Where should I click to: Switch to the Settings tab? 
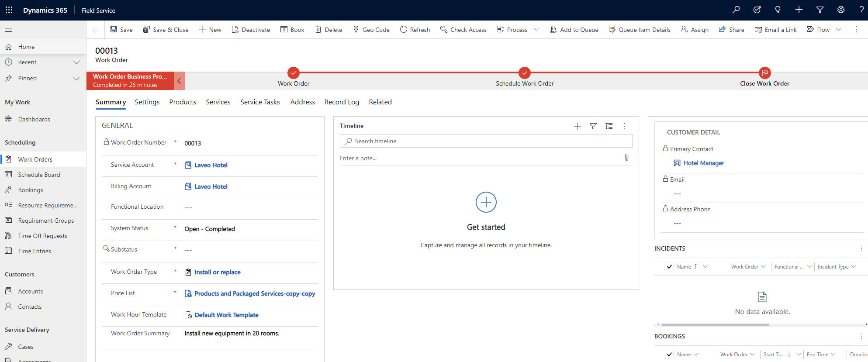[147, 102]
